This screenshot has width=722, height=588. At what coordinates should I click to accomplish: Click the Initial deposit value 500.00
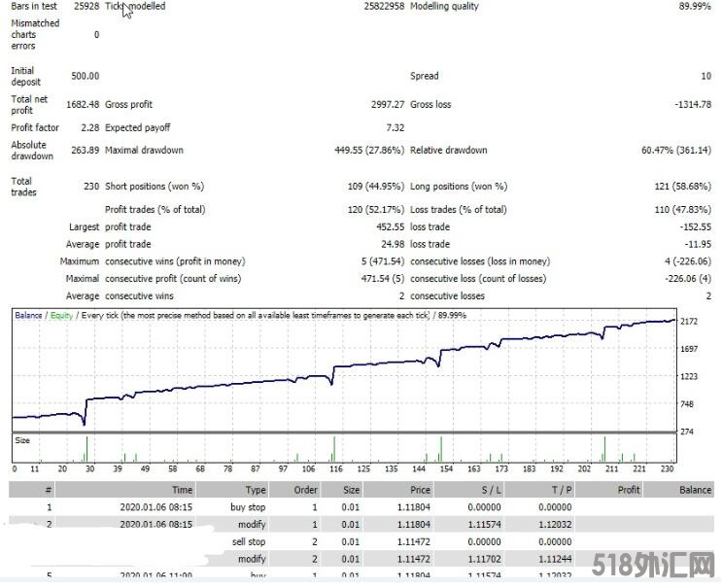click(x=86, y=77)
